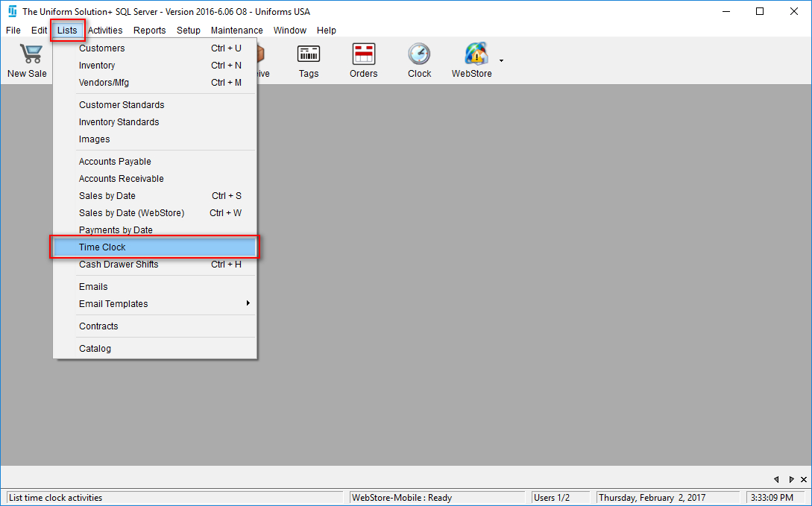The width and height of the screenshot is (812, 506).
Task: Click the left arrow in the status bar
Action: point(776,479)
